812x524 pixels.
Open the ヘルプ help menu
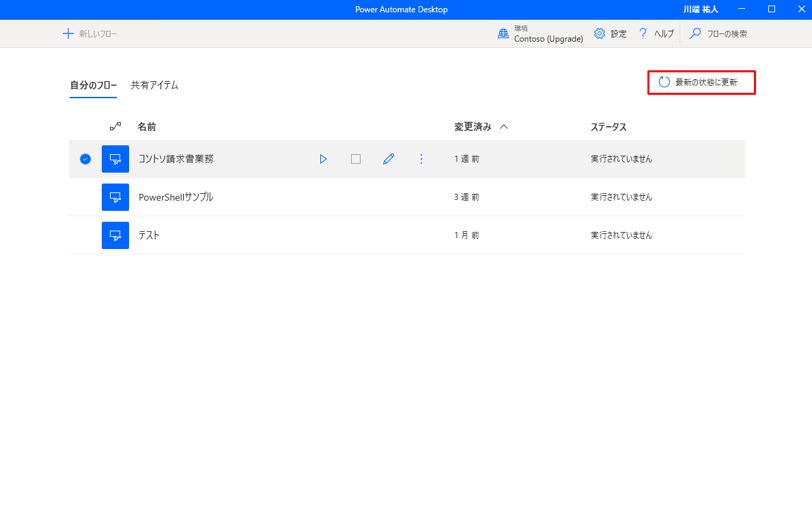(x=656, y=33)
